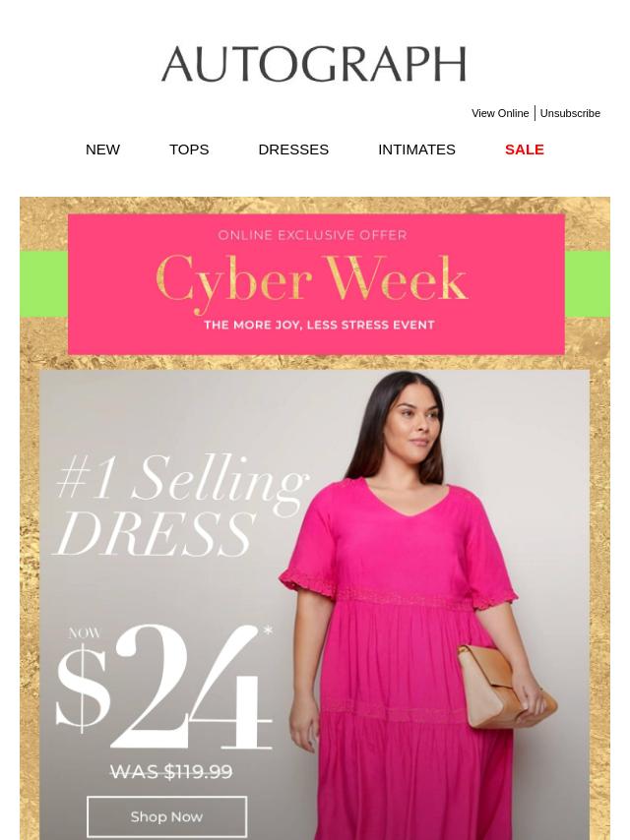Click the gold Cyber Week heading
The width and height of the screenshot is (630, 840).
pyautogui.click(x=312, y=280)
